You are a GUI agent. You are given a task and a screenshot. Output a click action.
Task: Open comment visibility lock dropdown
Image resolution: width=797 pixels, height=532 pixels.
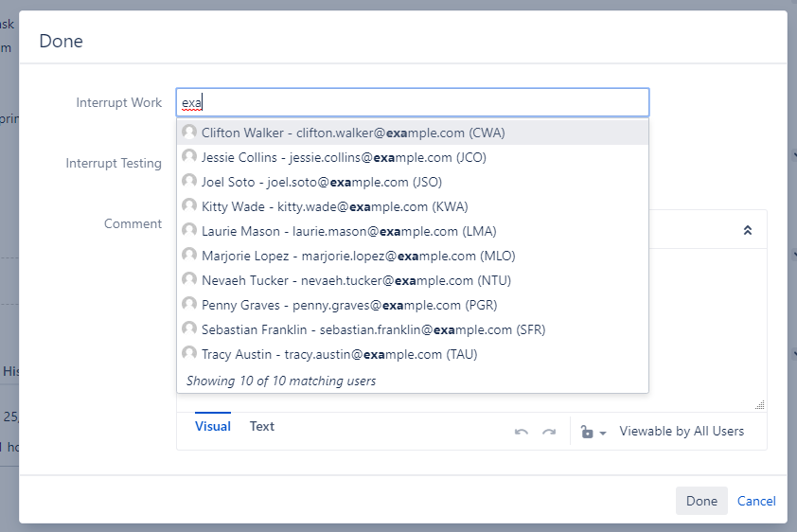593,432
